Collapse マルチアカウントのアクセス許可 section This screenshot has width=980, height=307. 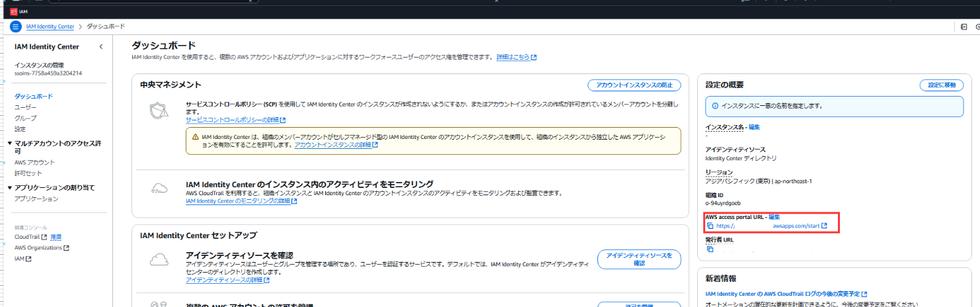coord(11,144)
